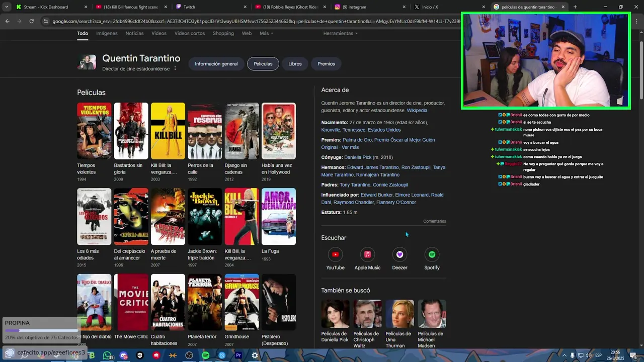Open the Palma de Oro link

pyautogui.click(x=357, y=140)
